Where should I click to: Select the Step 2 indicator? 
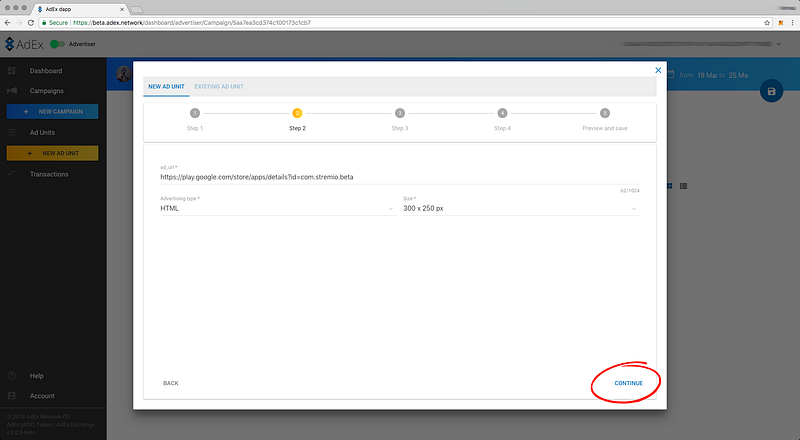[297, 113]
